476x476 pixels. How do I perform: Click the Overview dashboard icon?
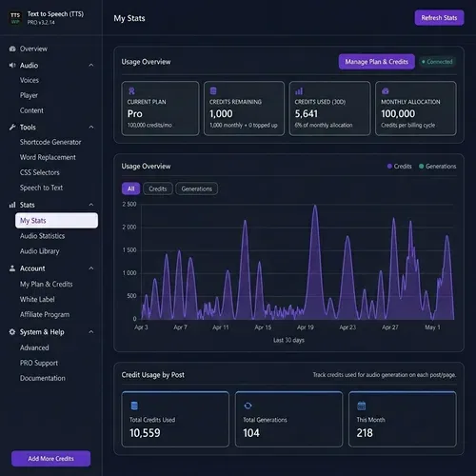pyautogui.click(x=12, y=49)
